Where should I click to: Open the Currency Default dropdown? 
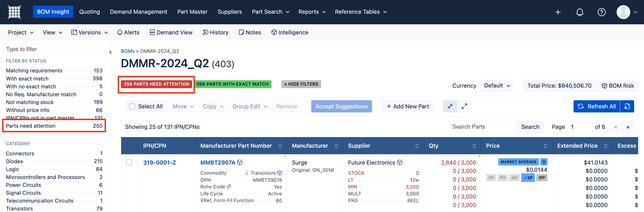point(497,86)
